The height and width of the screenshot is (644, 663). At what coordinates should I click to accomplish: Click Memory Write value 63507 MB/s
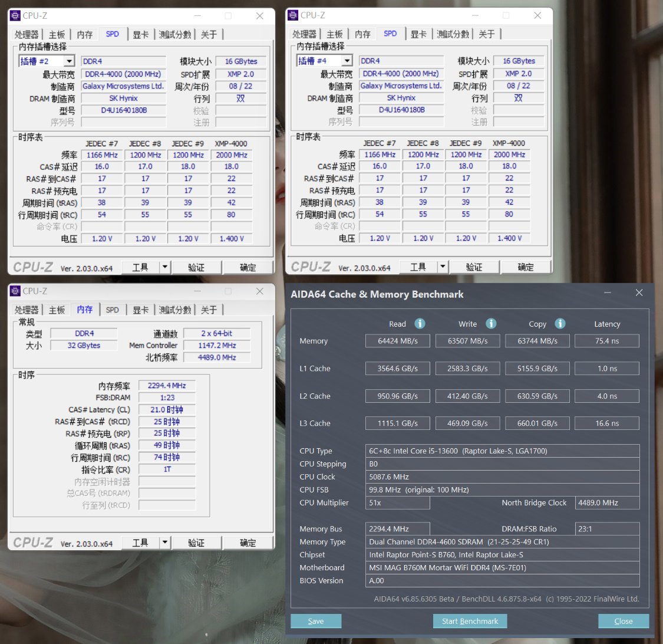(x=468, y=341)
